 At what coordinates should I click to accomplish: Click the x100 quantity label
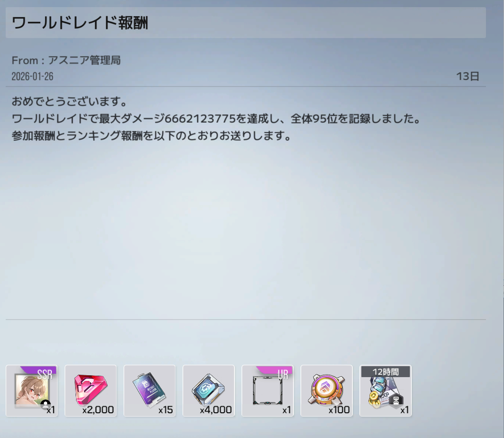point(339,409)
